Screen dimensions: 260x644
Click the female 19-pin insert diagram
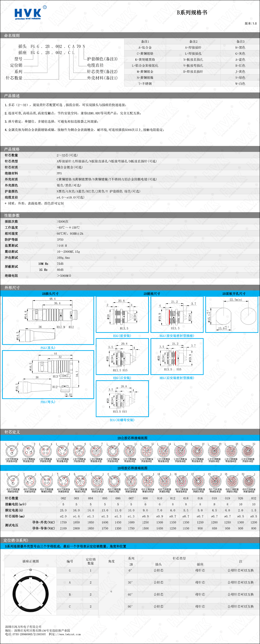215,482
